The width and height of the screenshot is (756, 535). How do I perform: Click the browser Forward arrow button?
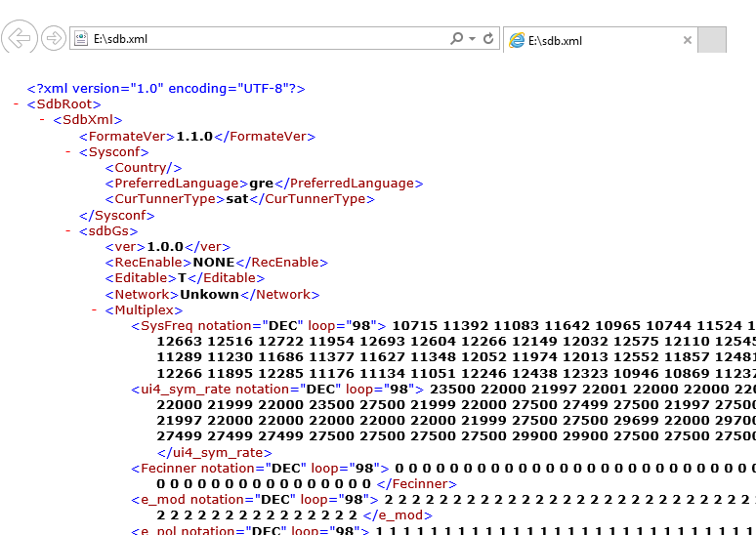click(x=54, y=39)
